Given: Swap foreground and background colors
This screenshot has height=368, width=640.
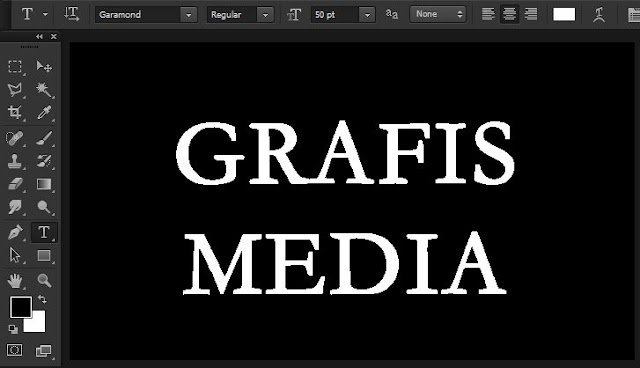Looking at the screenshot, I should pyautogui.click(x=42, y=300).
